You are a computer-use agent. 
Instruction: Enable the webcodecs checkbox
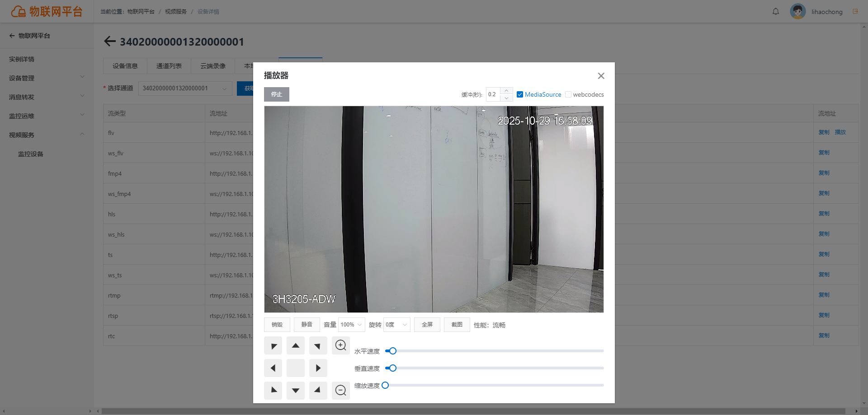pos(568,94)
